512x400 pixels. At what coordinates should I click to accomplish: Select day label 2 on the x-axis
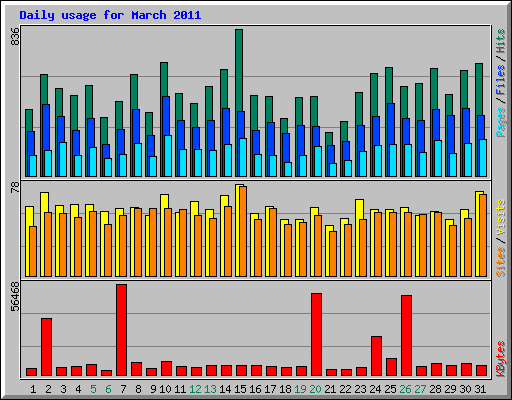tap(48, 389)
